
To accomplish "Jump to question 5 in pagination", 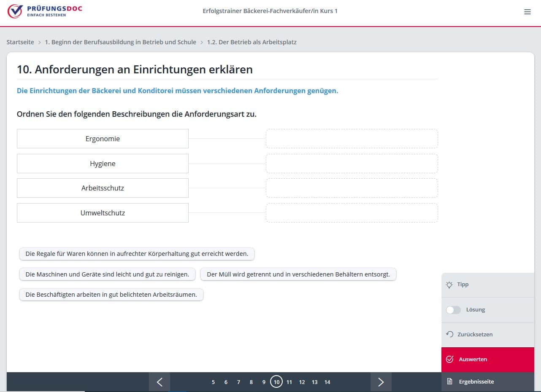I will coord(213,382).
